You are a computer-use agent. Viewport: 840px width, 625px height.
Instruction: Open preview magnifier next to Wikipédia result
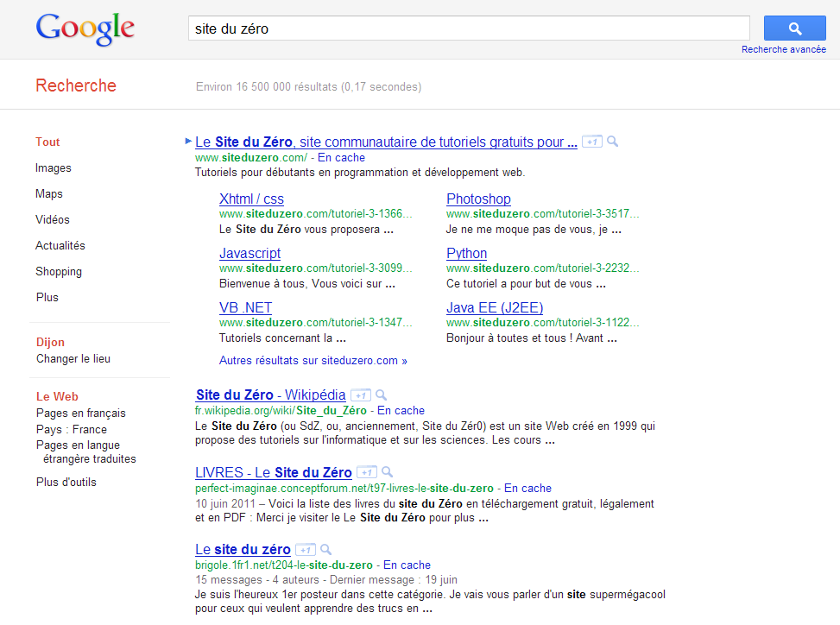[x=381, y=395]
